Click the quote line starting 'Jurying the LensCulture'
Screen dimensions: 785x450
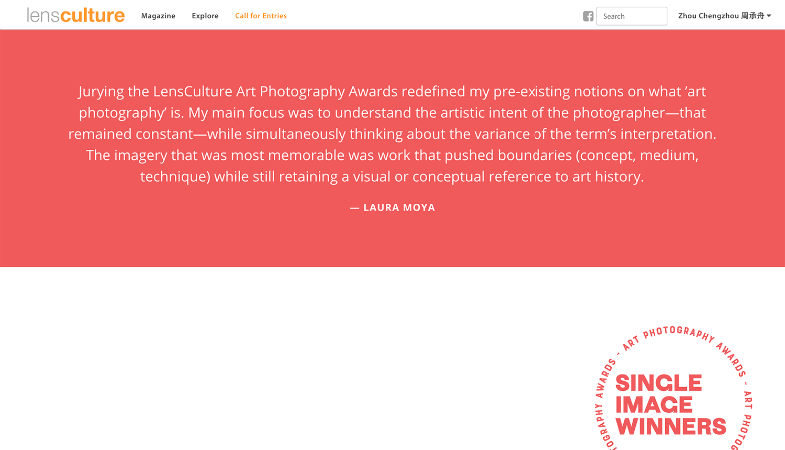click(392, 90)
